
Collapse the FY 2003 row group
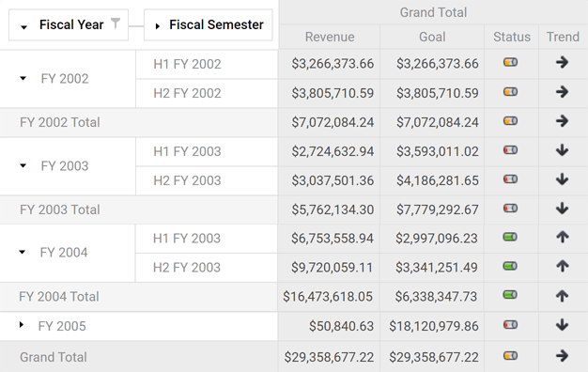[x=23, y=165]
